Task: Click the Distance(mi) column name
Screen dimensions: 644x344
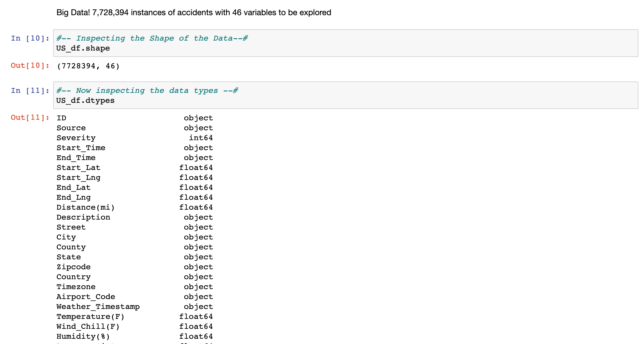Action: coord(85,207)
